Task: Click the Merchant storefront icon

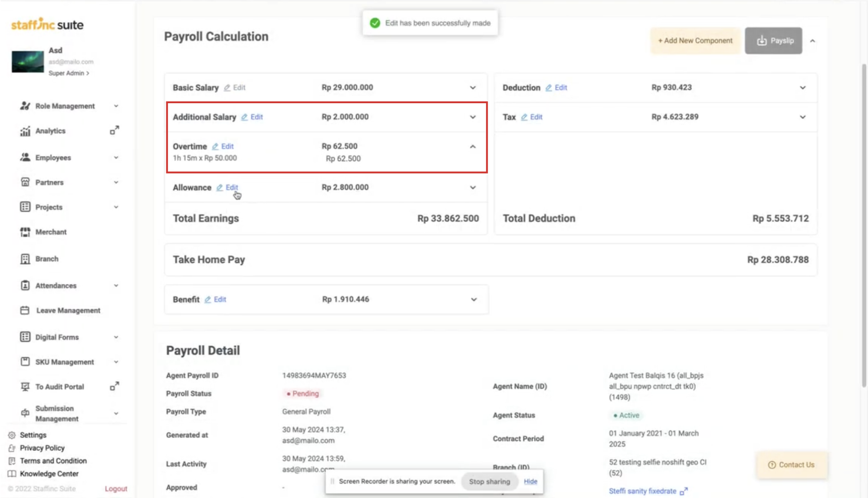Action: [25, 232]
